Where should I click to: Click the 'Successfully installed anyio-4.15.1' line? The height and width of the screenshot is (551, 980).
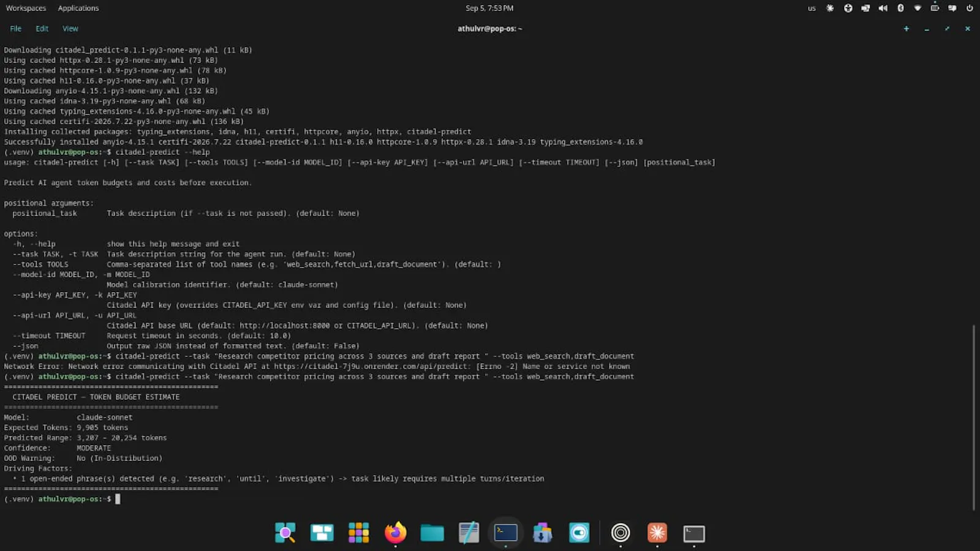coord(323,142)
